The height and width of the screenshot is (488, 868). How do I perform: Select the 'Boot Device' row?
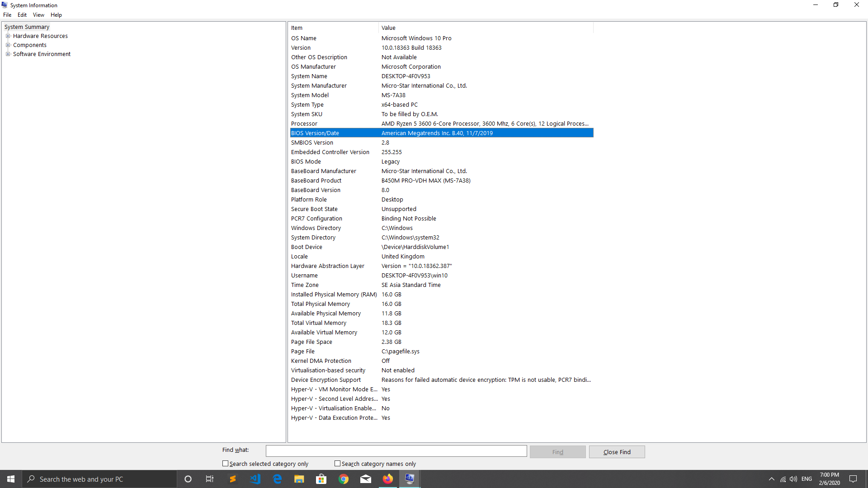441,247
